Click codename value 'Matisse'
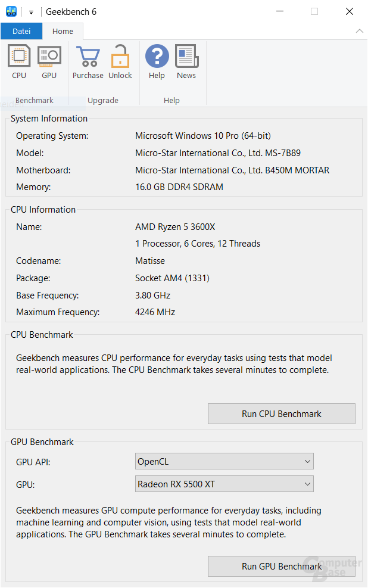This screenshot has width=368, height=588. 150,261
